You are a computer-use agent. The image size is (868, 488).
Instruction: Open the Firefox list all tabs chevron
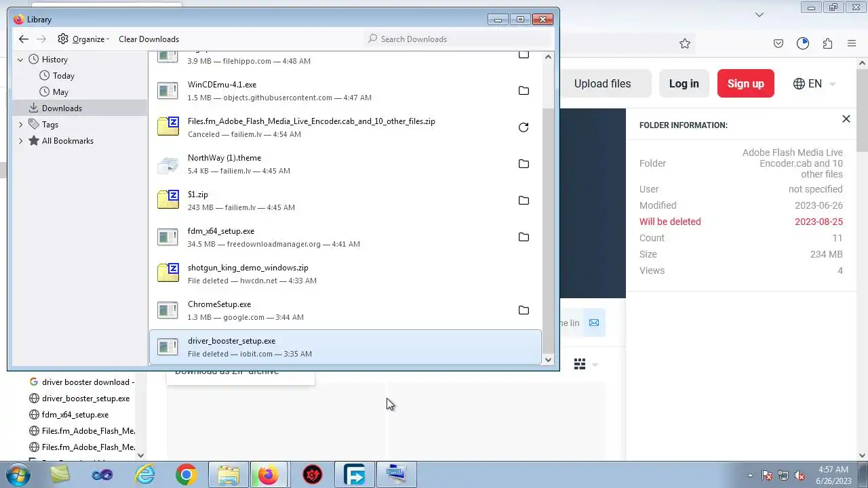[759, 14]
